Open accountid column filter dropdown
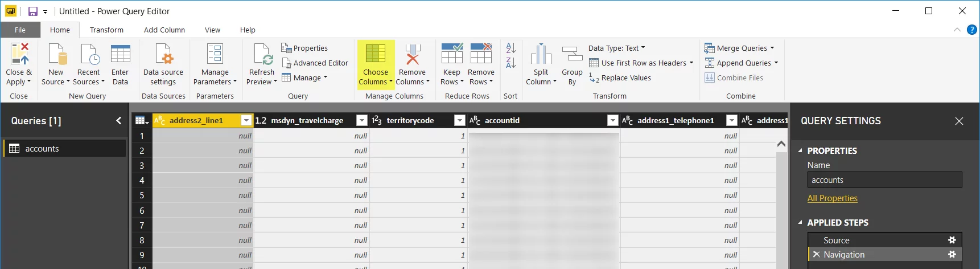 (x=613, y=120)
